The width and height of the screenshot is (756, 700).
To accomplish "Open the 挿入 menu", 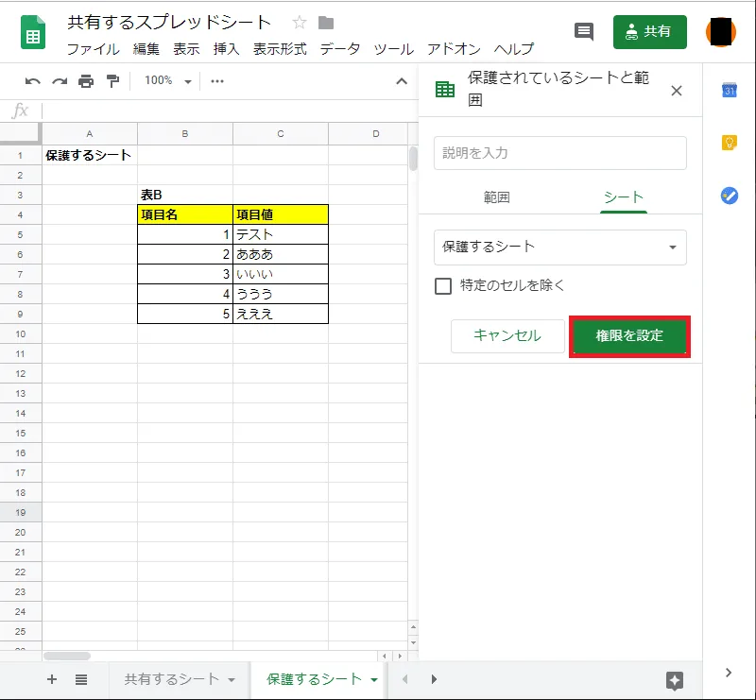I will click(x=226, y=49).
